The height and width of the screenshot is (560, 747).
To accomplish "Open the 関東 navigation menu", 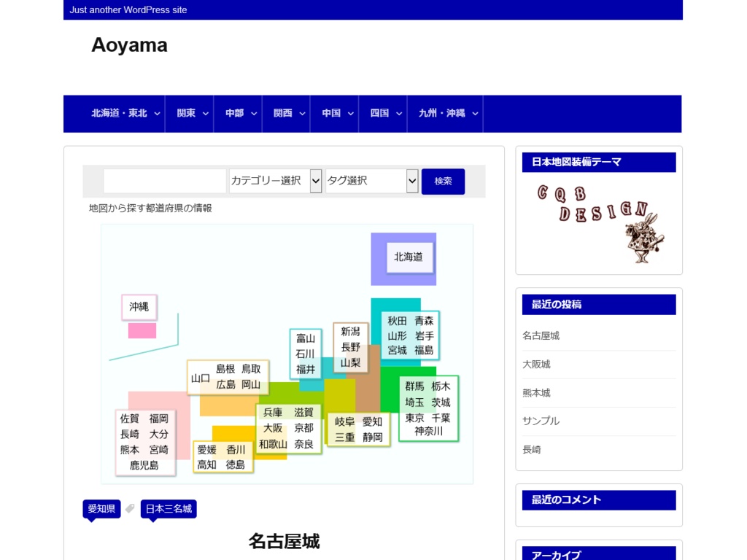I will point(185,114).
